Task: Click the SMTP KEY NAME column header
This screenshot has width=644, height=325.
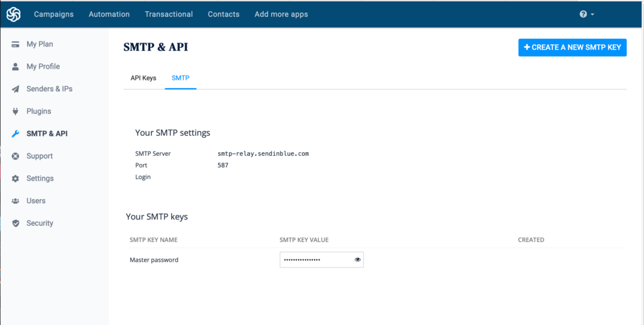Action: 153,240
